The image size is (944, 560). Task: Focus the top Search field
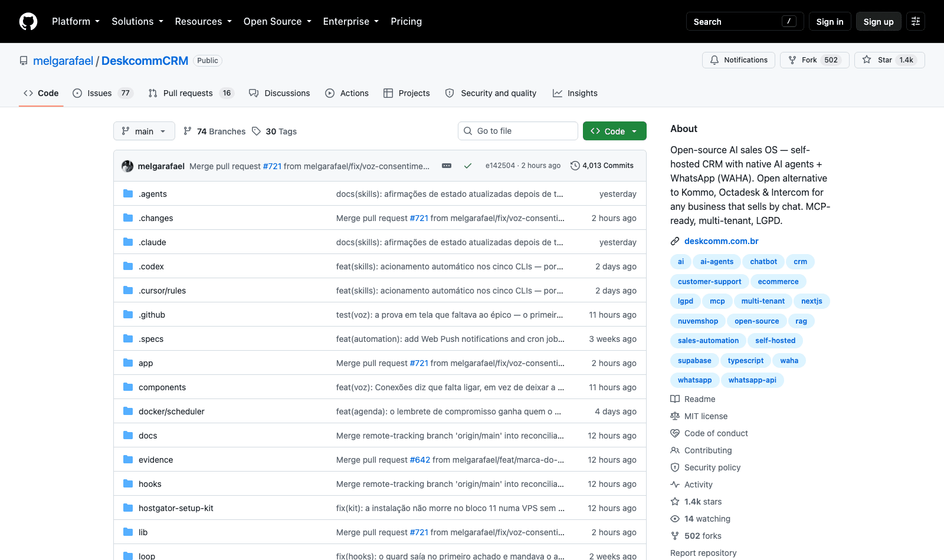pos(745,21)
